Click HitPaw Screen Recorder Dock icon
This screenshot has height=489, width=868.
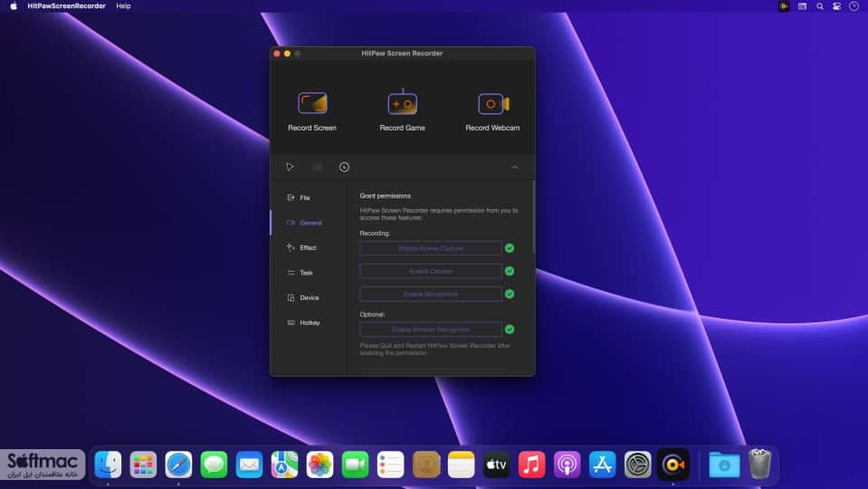[673, 464]
